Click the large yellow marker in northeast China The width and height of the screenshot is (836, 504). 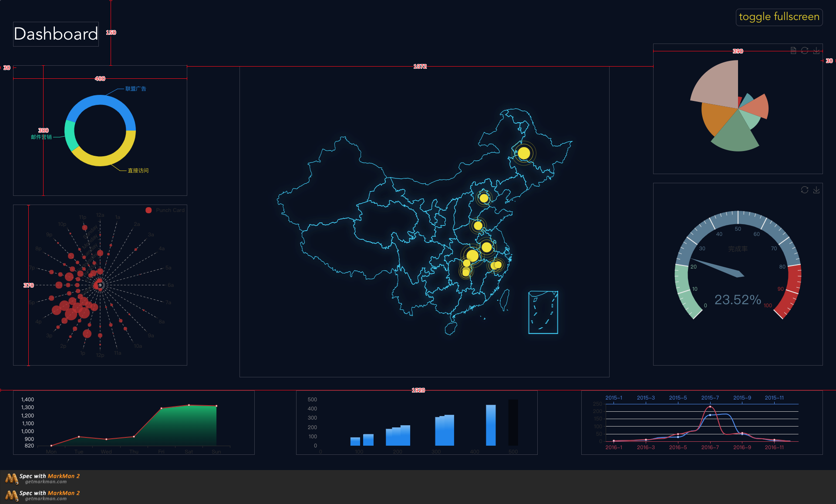(x=524, y=153)
